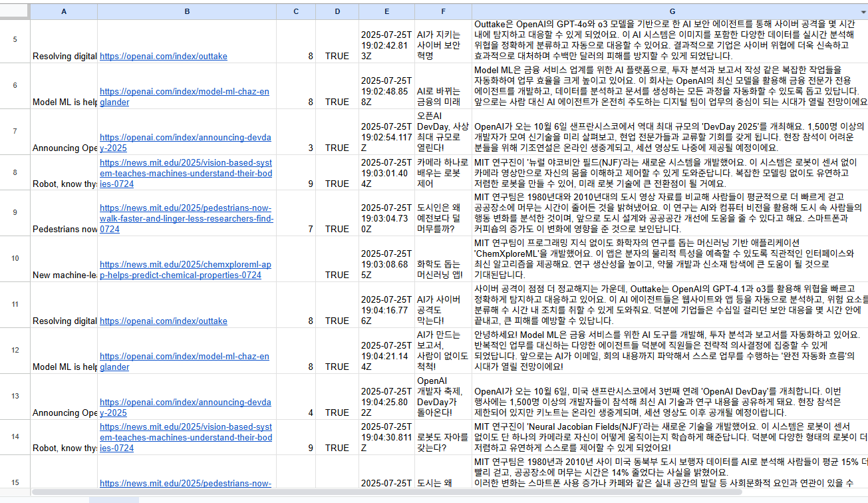Select column E header
Viewport: 868px width, 503px height.
click(386, 11)
